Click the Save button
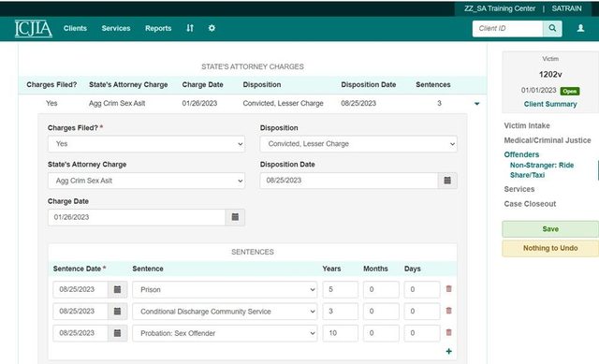This screenshot has height=364, width=599. click(550, 229)
